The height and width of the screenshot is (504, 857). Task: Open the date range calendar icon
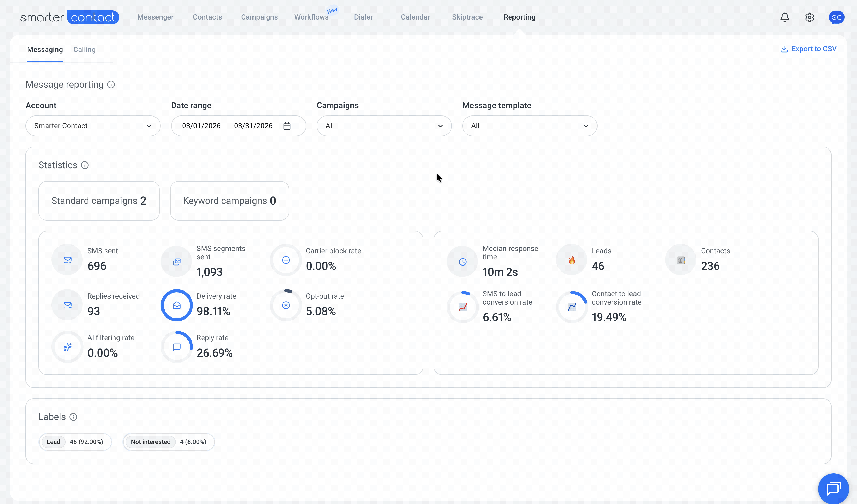click(x=287, y=126)
